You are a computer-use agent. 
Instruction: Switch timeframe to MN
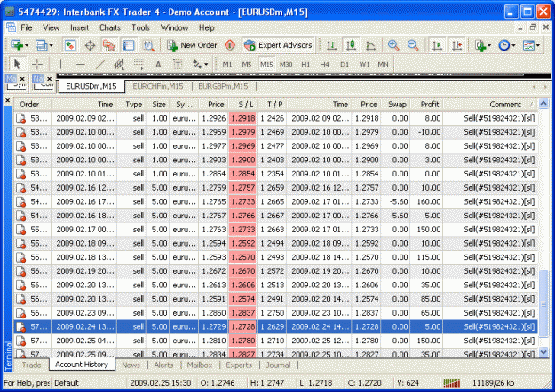pyautogui.click(x=383, y=65)
